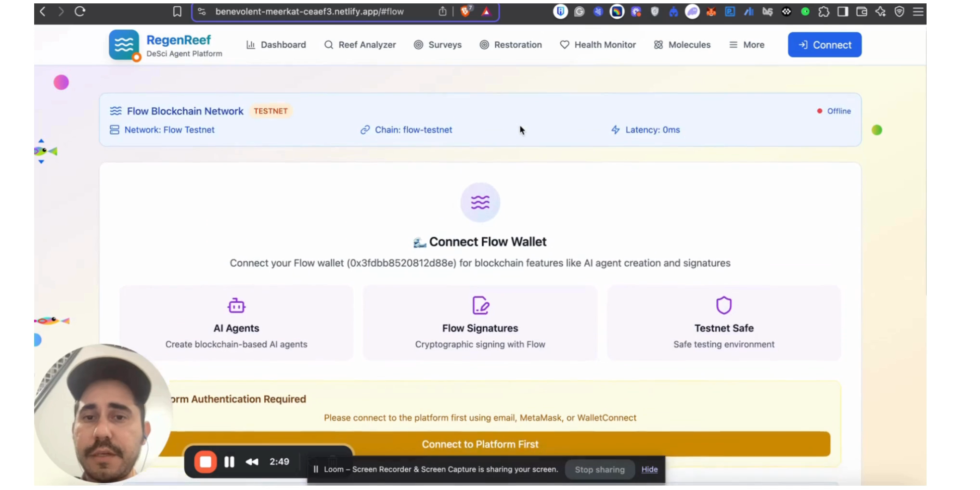This screenshot has height=490, width=980.
Task: Click the Flow Blockchain Network title
Action: (x=185, y=111)
